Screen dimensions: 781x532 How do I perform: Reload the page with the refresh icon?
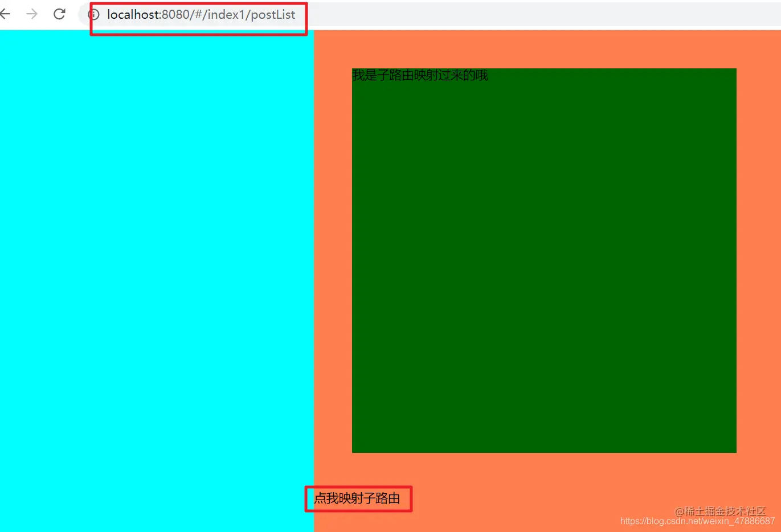59,14
